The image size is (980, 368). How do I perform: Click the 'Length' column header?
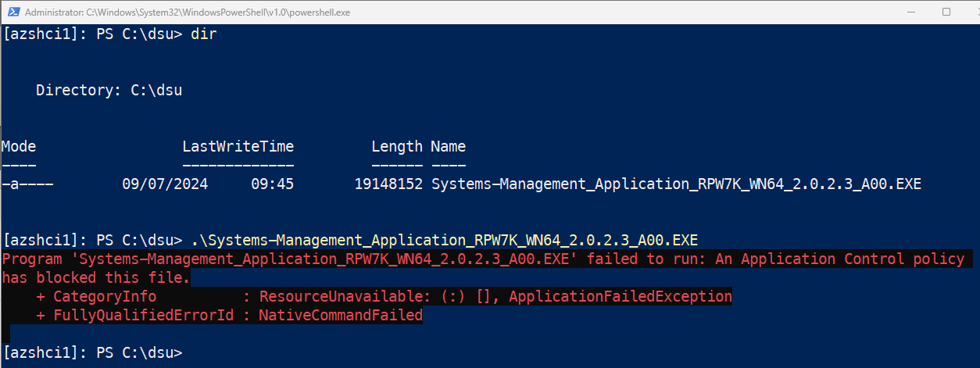click(396, 146)
